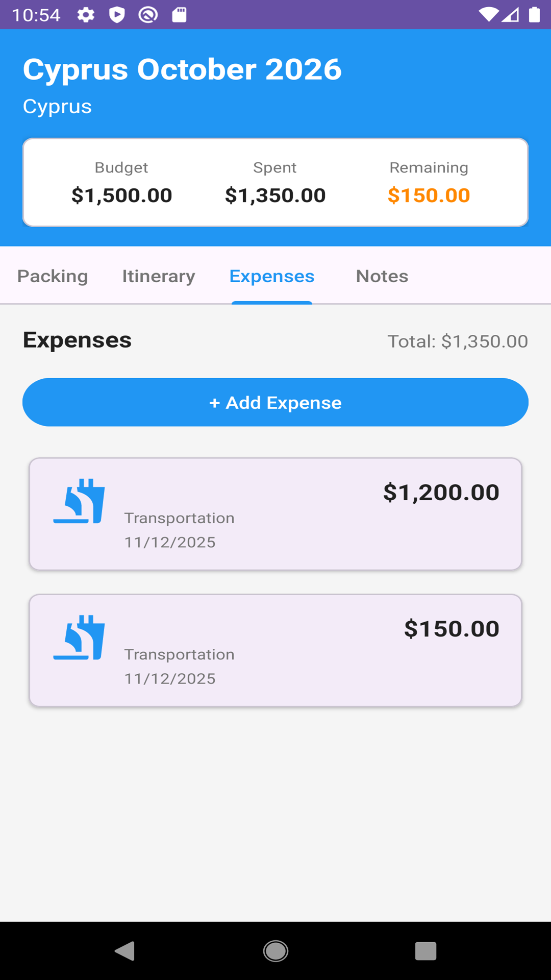
Task: Click the transportation icon on $150.00 expense
Action: [x=79, y=638]
